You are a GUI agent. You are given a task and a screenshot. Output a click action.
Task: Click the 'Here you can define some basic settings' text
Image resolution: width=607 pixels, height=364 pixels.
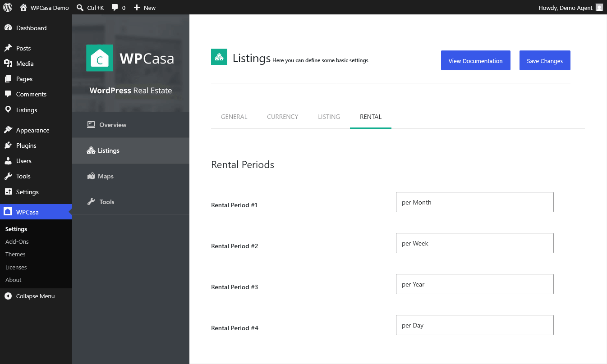(x=320, y=60)
